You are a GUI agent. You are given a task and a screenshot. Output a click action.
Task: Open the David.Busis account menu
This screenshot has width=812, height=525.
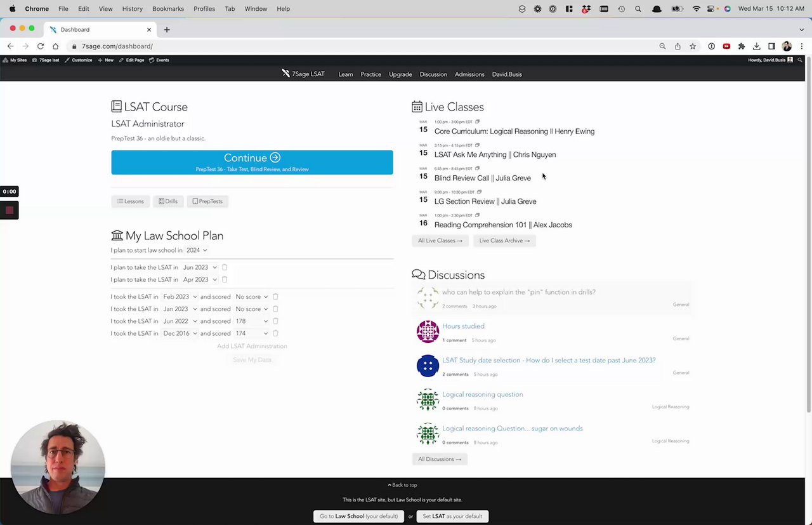[x=507, y=74]
